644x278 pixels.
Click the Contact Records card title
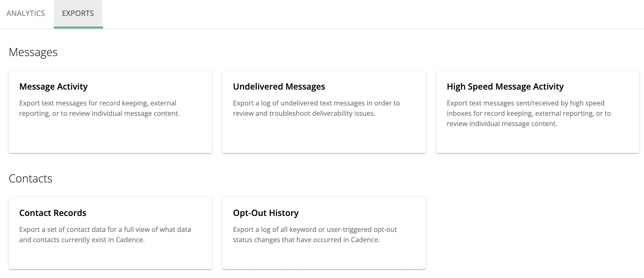tap(53, 213)
